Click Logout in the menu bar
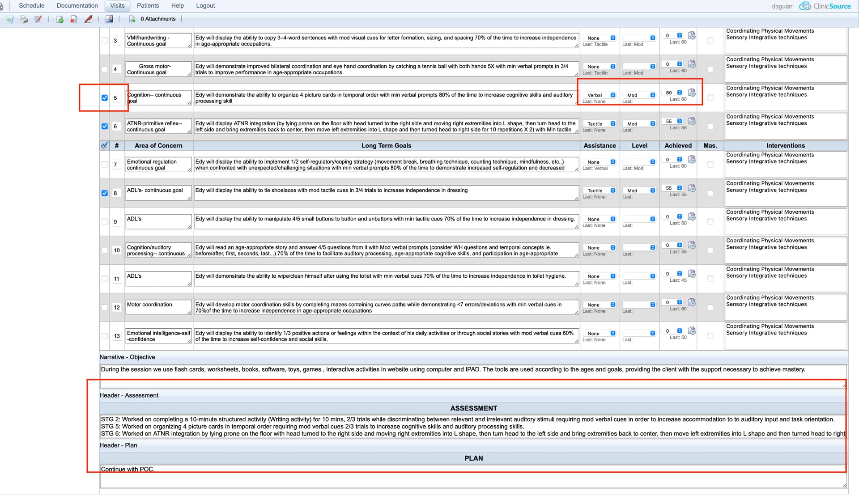Viewport: 859px width, 504px height. (205, 6)
